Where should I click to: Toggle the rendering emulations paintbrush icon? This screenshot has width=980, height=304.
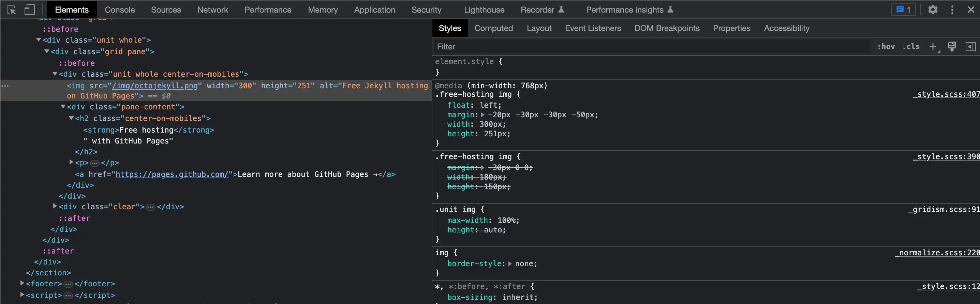[x=952, y=47]
